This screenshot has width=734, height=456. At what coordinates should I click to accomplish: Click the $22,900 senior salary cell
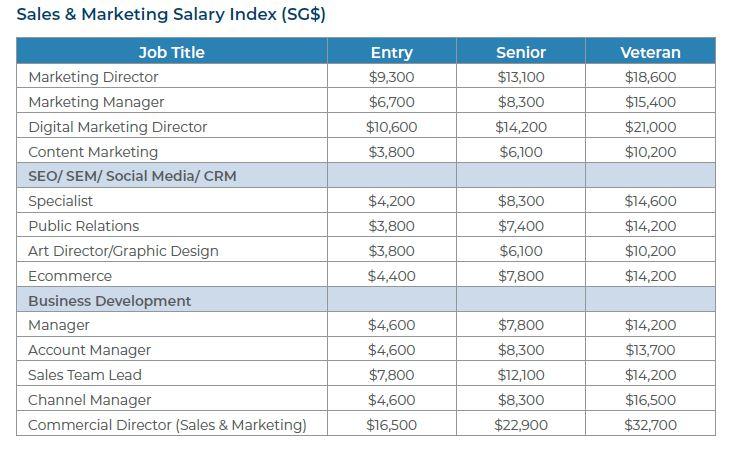pyautogui.click(x=521, y=425)
